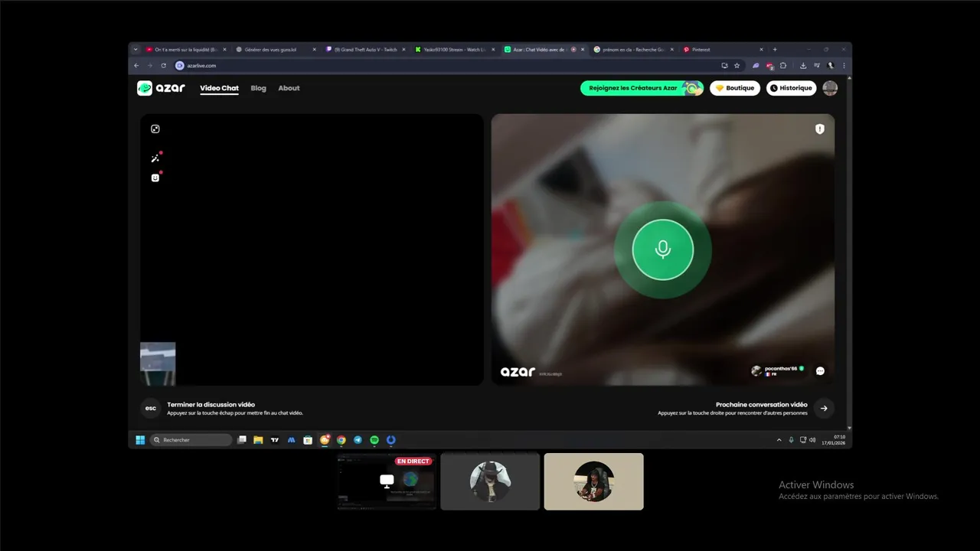Click the Rejoignez les Créateurs Azar button
This screenshot has width=980, height=551.
(x=642, y=88)
